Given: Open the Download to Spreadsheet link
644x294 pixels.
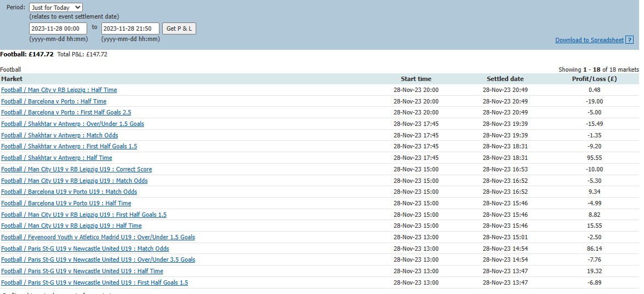Looking at the screenshot, I should point(589,40).
